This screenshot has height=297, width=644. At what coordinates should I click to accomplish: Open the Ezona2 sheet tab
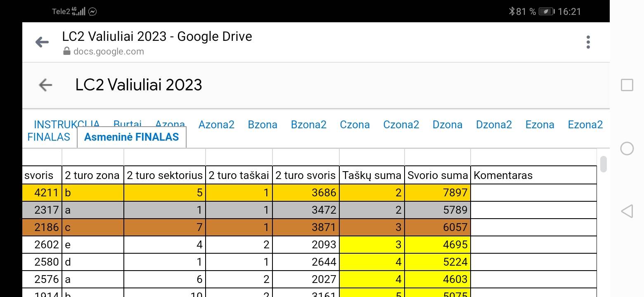(585, 125)
